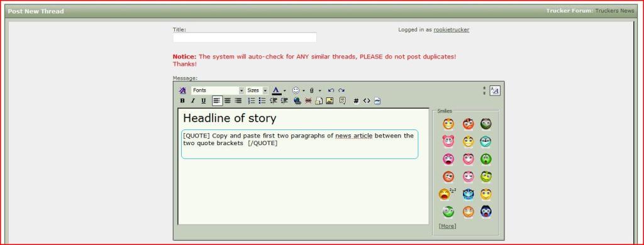Open the [More] smilies link

[x=447, y=226]
